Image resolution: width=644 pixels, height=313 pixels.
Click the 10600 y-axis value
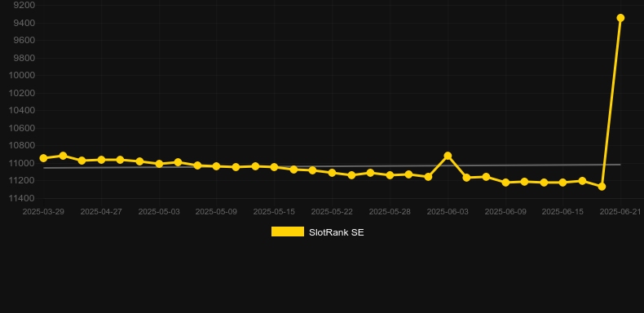(22, 128)
